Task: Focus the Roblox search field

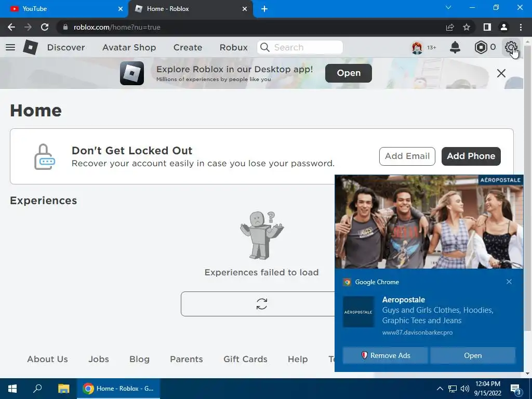Action: coord(300,47)
